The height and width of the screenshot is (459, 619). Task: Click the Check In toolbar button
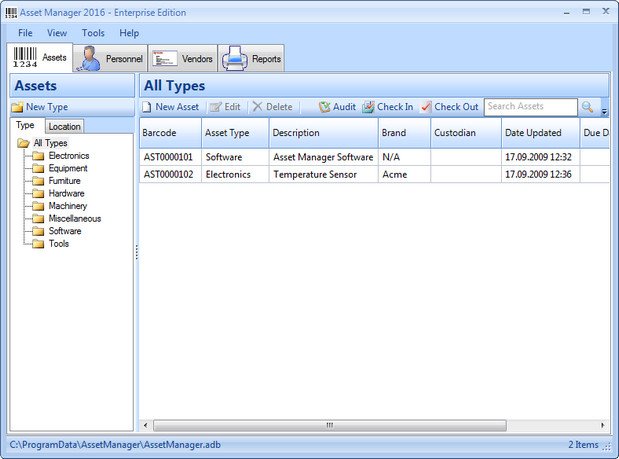pyautogui.click(x=388, y=107)
